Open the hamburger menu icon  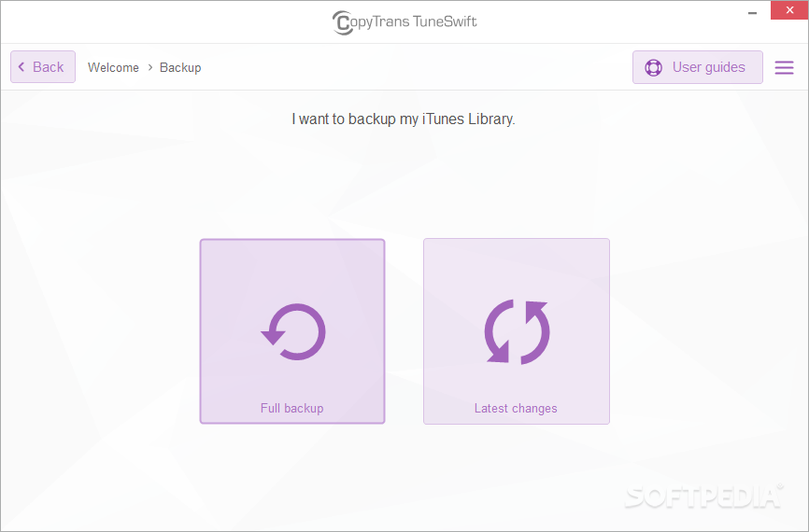coord(784,67)
